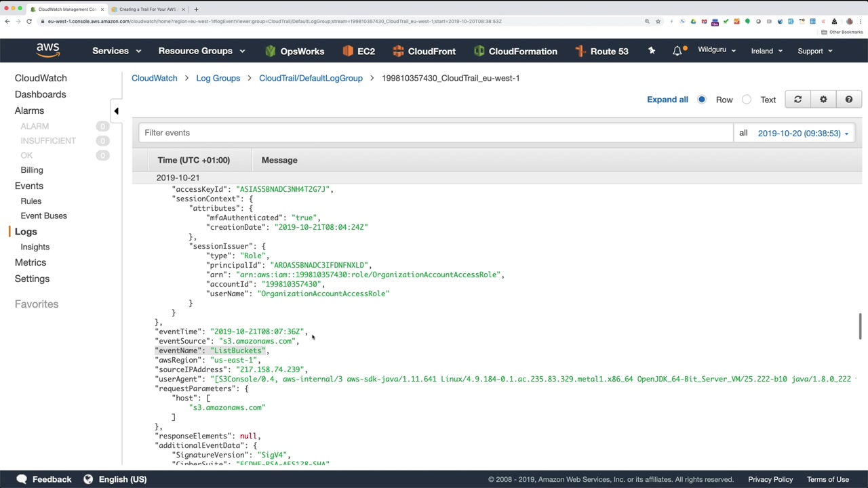Expand the Resource Groups menu
The image size is (868, 488).
click(201, 51)
